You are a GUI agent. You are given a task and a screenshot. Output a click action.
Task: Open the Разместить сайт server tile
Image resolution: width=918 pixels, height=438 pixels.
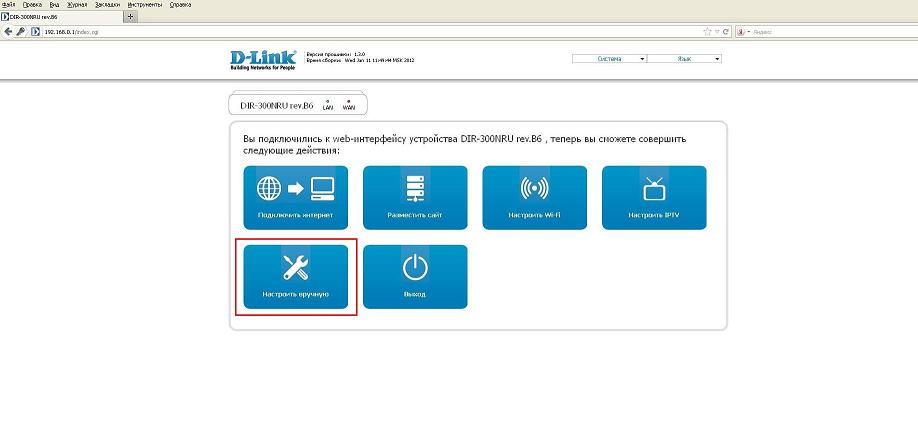pos(415,197)
